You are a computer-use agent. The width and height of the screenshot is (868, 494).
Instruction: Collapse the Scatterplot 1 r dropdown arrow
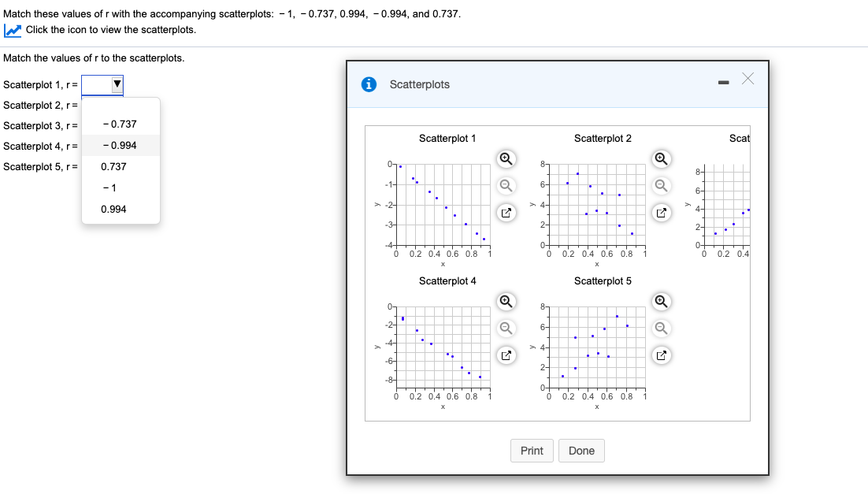117,84
